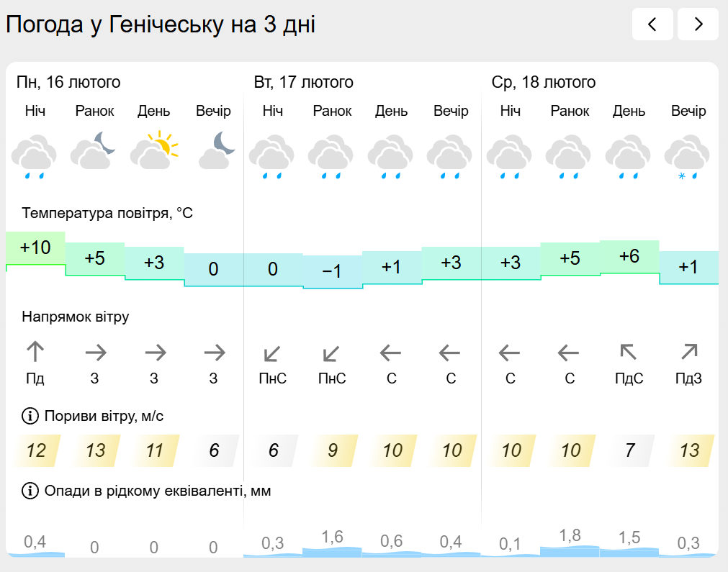728x572 pixels.
Task: Click the info icon beside Опади в рідкому еквіваленті
Action: [x=30, y=491]
